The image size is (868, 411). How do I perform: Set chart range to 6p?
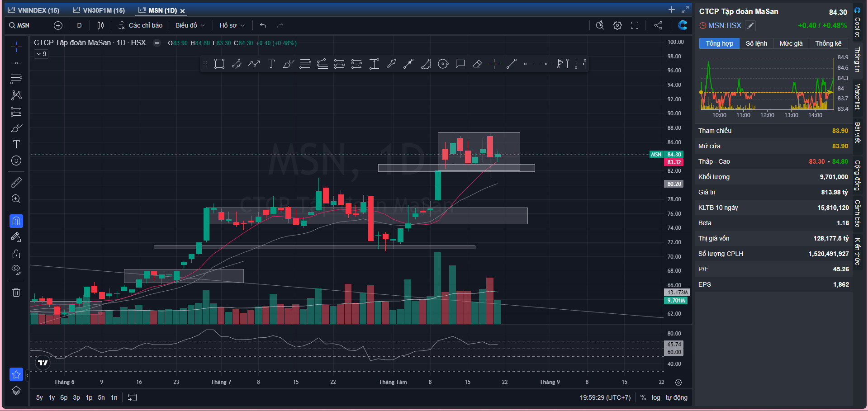click(x=64, y=397)
